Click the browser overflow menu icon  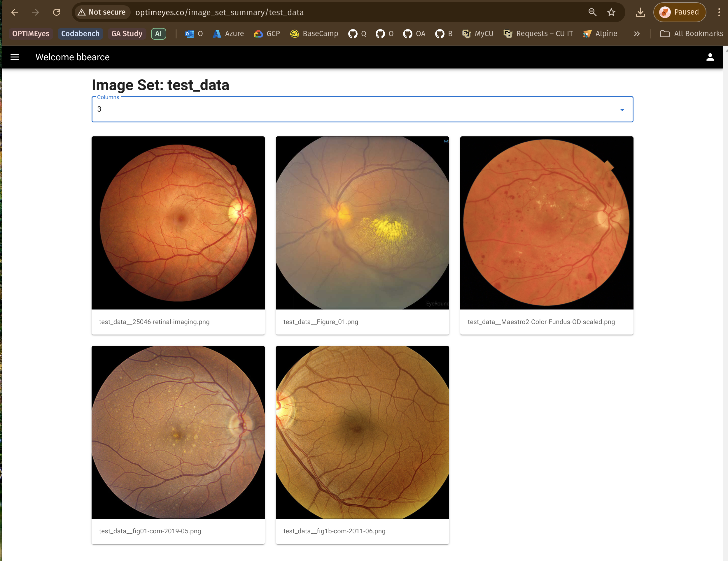(x=719, y=12)
